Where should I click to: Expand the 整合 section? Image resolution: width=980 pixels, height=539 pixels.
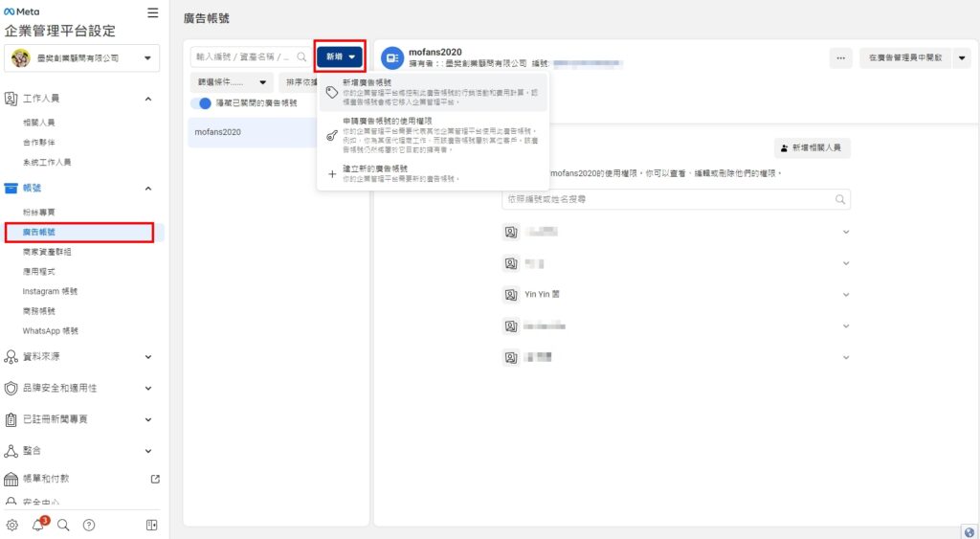tap(148, 451)
